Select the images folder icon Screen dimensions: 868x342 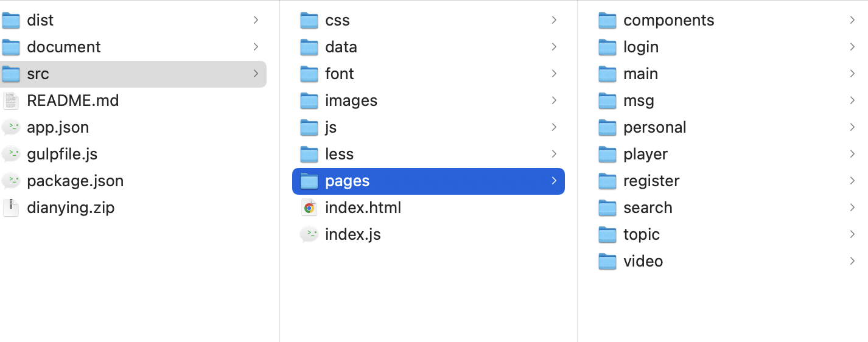[309, 100]
